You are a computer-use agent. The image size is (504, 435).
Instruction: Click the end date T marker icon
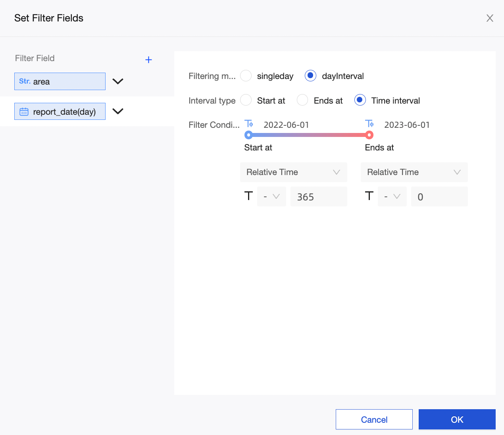369,124
